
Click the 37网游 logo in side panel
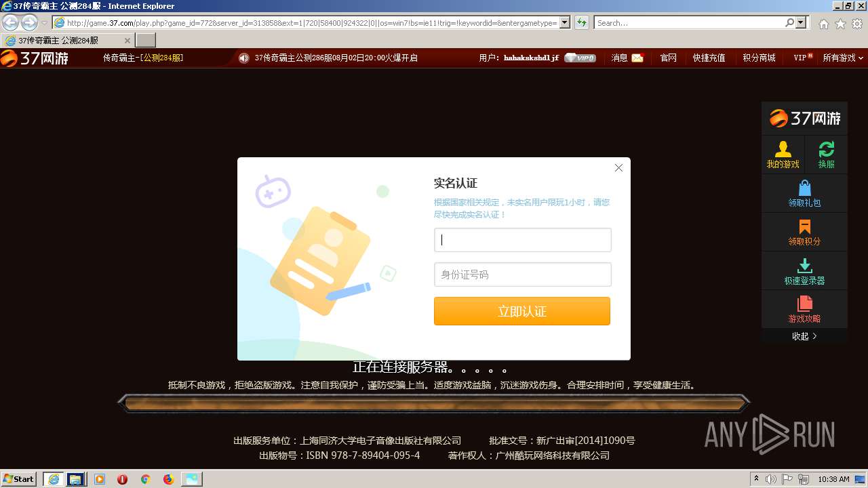point(805,119)
